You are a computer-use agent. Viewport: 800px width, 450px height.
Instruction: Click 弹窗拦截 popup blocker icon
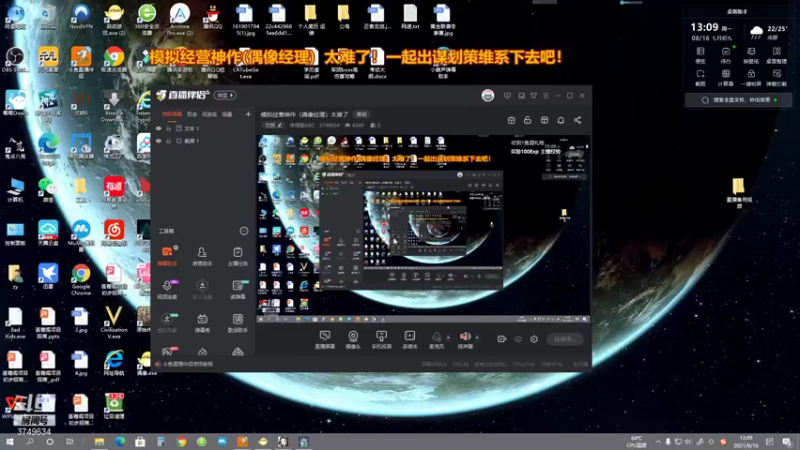pyautogui.click(x=777, y=78)
